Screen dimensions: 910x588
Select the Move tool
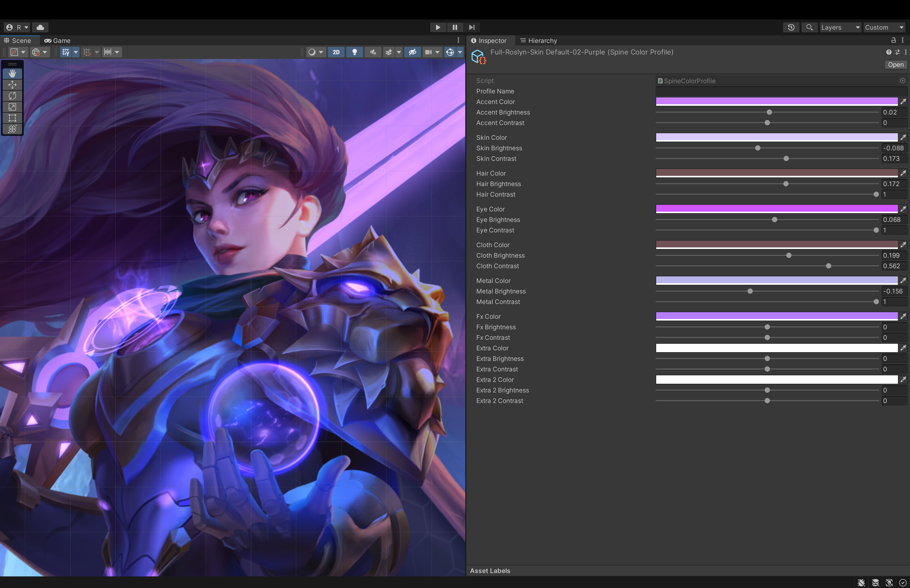[12, 84]
